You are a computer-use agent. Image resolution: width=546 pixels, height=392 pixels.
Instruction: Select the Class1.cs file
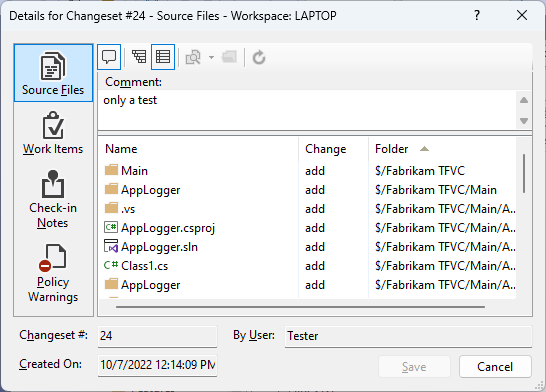coord(307,266)
